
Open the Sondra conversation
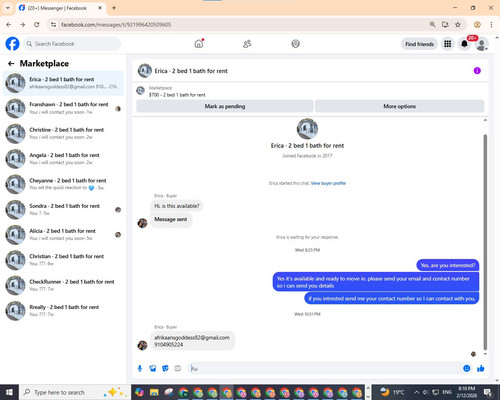(63, 209)
